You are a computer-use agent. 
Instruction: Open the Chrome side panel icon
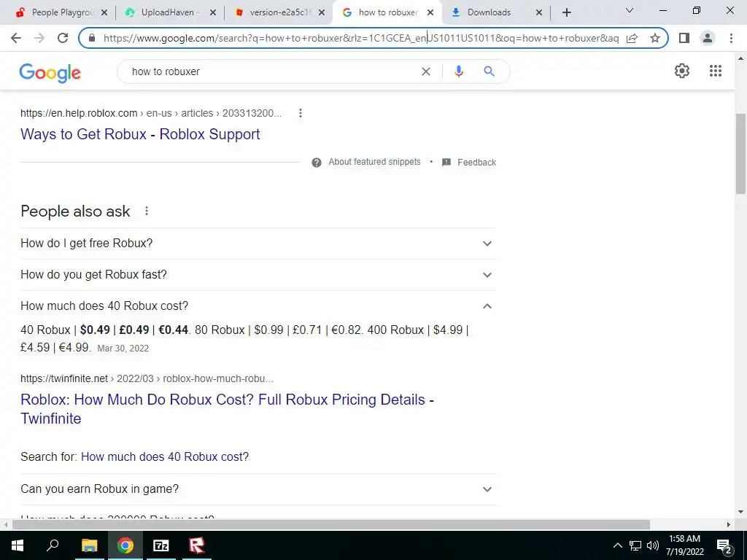pos(684,38)
